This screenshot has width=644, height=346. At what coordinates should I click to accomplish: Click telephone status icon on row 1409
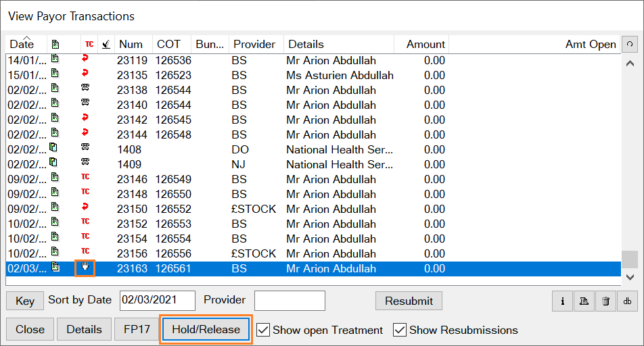[x=85, y=162]
